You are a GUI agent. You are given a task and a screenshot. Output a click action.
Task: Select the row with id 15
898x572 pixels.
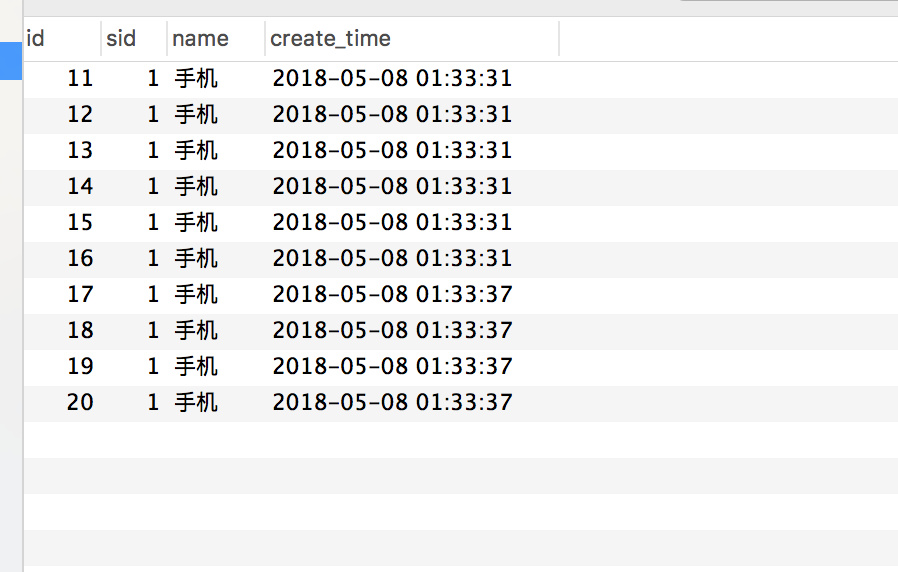pyautogui.click(x=461, y=223)
